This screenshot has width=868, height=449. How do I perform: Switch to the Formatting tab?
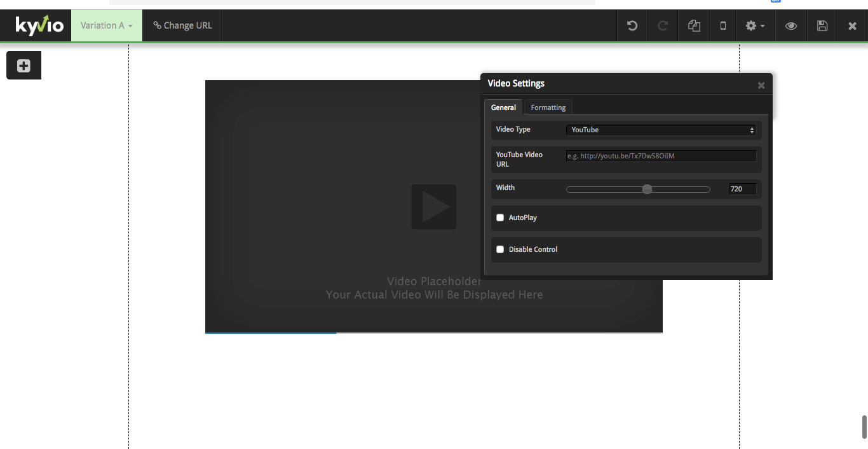point(548,107)
